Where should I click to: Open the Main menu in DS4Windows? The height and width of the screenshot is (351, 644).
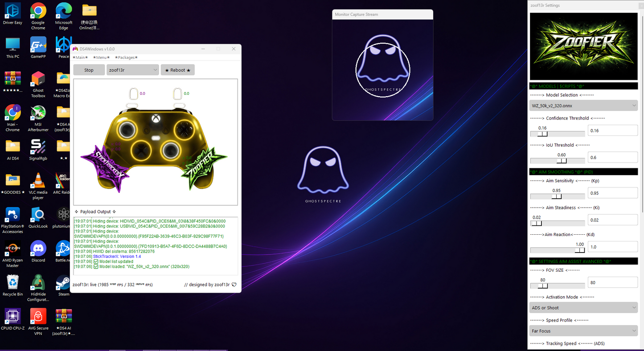[80, 57]
